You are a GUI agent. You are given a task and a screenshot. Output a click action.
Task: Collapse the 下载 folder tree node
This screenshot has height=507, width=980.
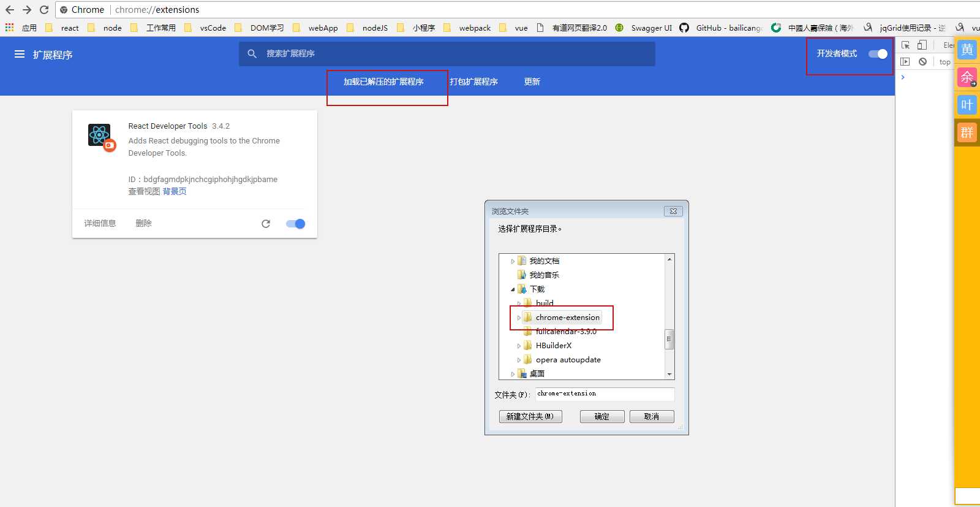coord(513,289)
